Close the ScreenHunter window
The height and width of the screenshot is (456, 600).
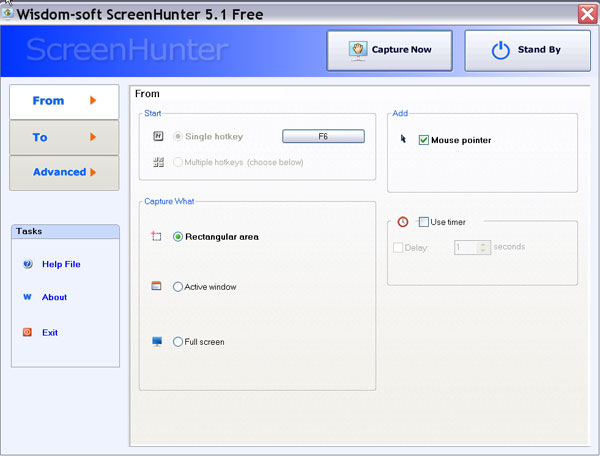[587, 14]
